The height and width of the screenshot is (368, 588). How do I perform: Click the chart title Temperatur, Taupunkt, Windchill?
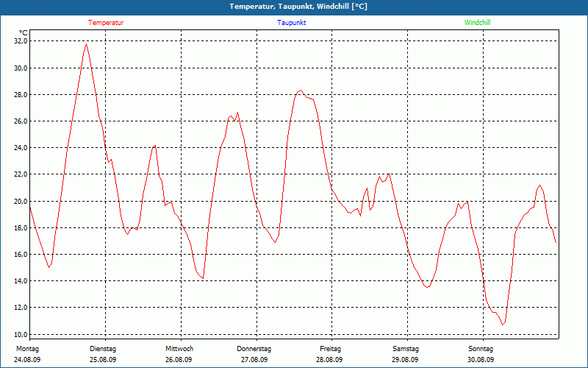(x=298, y=7)
